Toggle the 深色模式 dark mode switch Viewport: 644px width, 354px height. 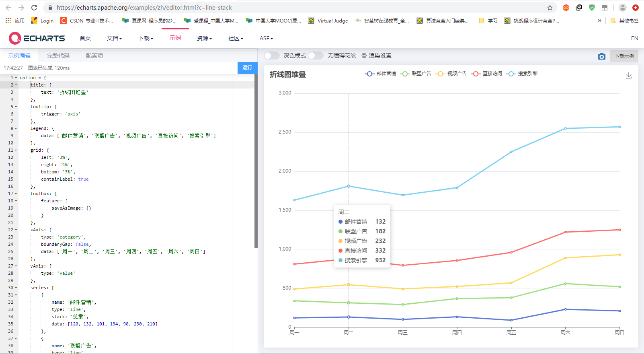(x=272, y=56)
